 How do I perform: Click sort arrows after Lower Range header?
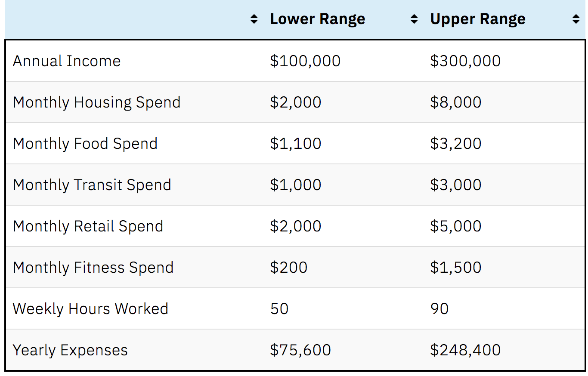coord(414,19)
